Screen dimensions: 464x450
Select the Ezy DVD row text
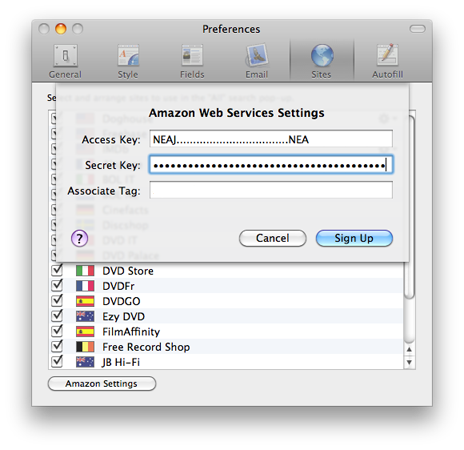[124, 317]
